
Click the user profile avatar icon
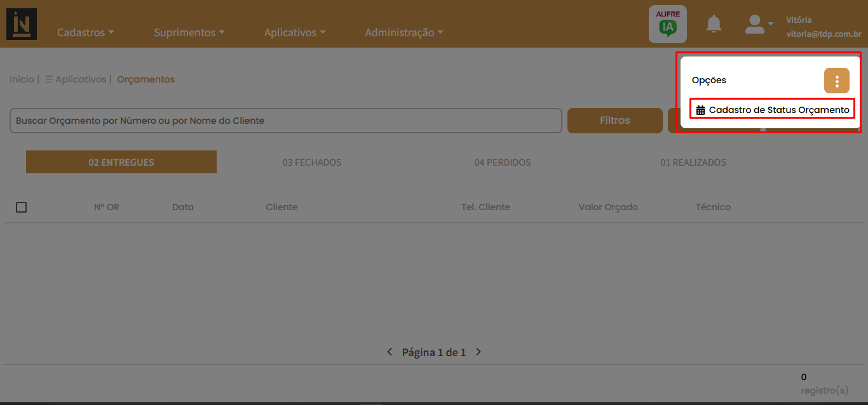(x=754, y=24)
